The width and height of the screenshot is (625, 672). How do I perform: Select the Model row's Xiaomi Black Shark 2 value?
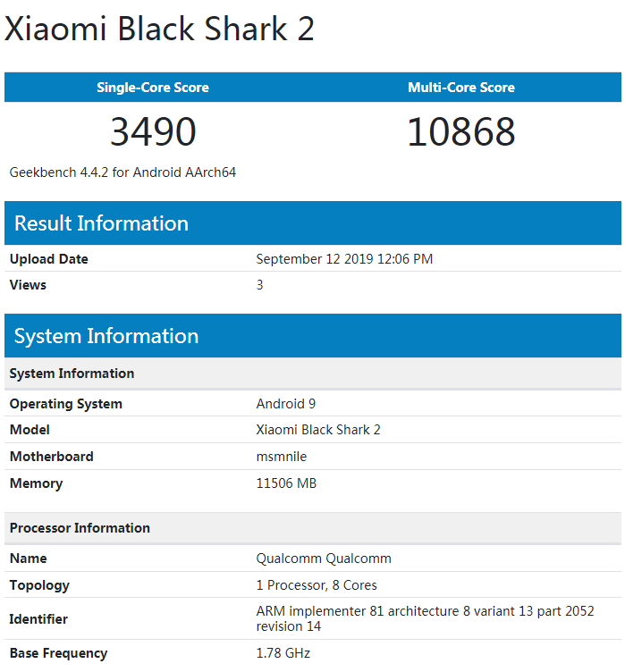pyautogui.click(x=318, y=430)
